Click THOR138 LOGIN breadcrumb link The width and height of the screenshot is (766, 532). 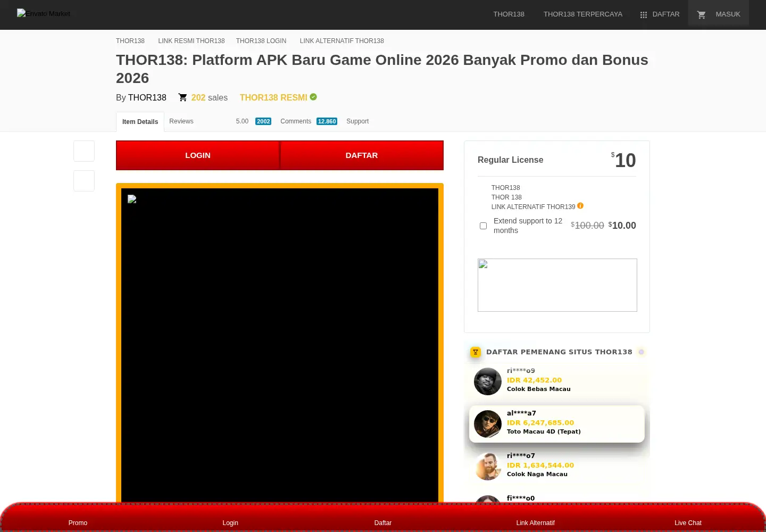click(261, 41)
